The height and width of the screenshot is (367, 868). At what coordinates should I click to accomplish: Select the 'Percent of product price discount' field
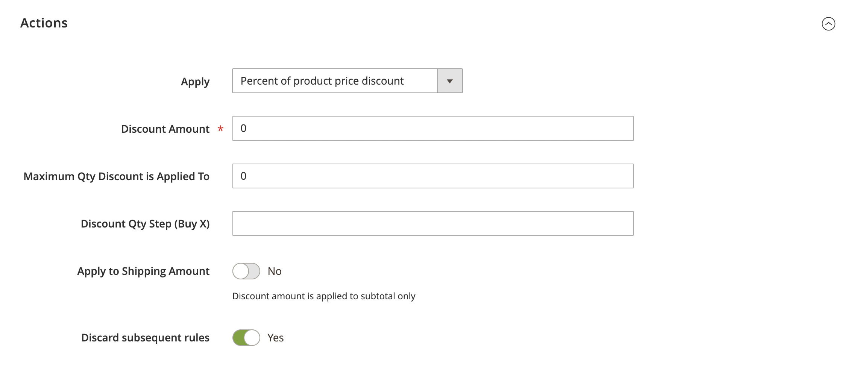pos(335,81)
